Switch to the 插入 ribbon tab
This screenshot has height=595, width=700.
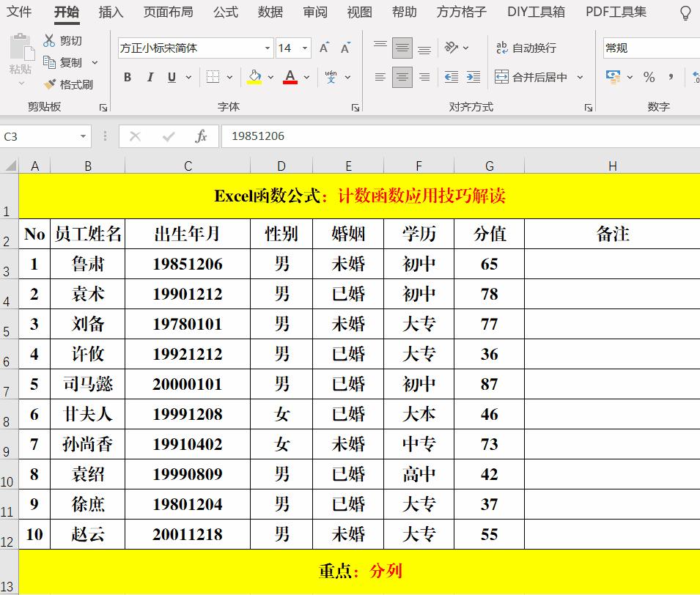[111, 12]
